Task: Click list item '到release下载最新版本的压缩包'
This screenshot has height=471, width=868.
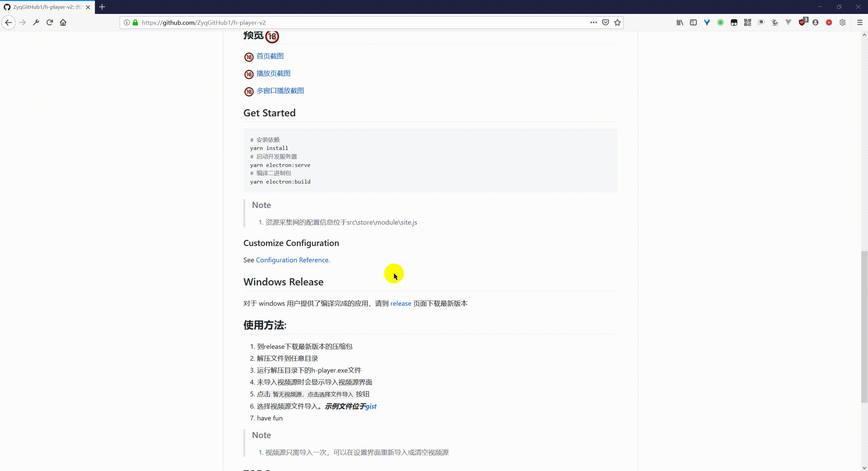Action: click(304, 346)
